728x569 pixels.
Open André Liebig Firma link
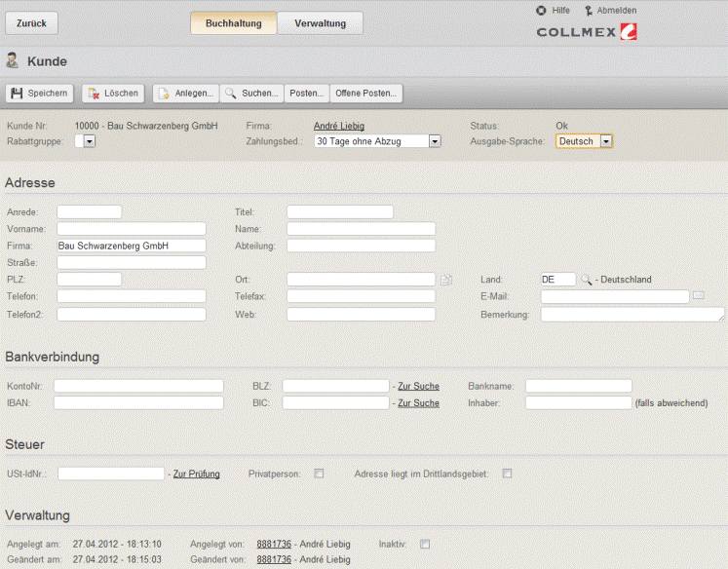click(339, 126)
